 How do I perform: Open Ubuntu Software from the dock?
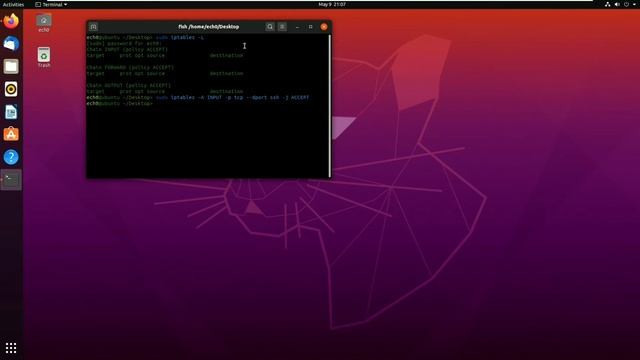[11, 134]
